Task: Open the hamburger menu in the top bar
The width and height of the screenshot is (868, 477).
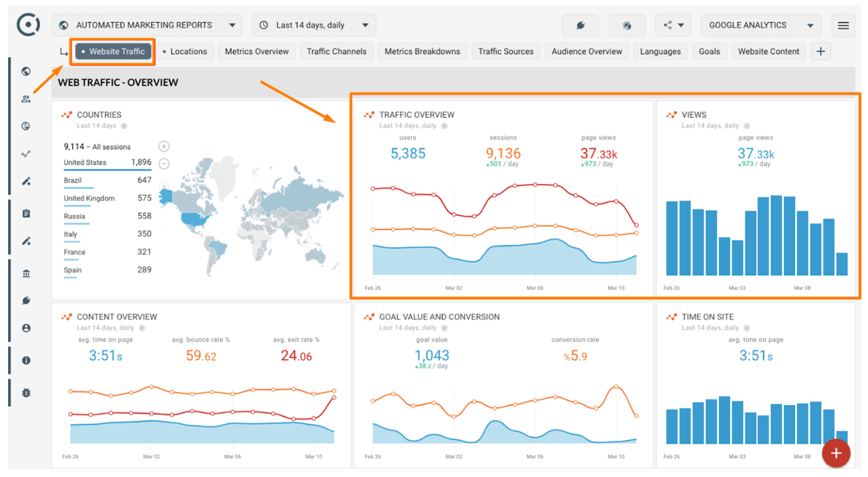Action: (843, 26)
